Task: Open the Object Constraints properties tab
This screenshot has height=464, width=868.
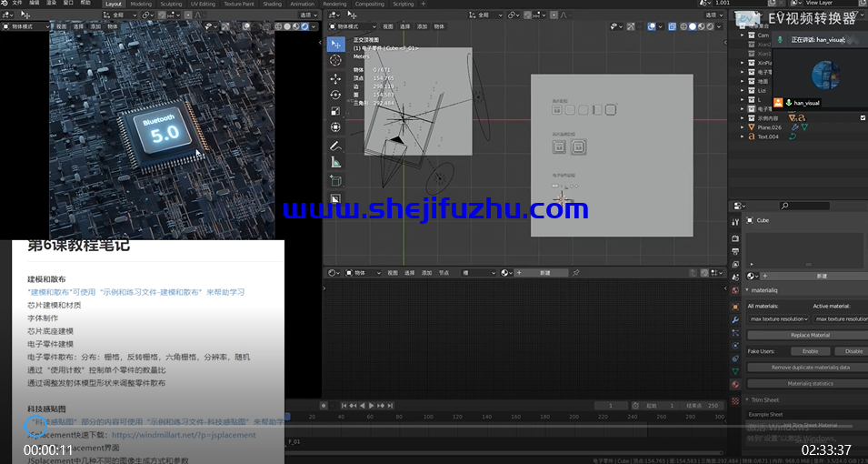Action: click(x=735, y=358)
